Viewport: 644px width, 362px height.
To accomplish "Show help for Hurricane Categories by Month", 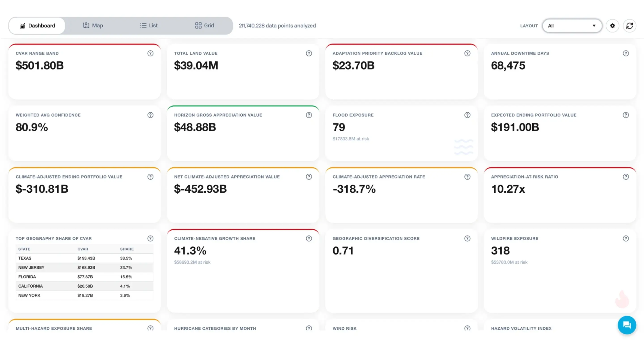I will pos(309,328).
